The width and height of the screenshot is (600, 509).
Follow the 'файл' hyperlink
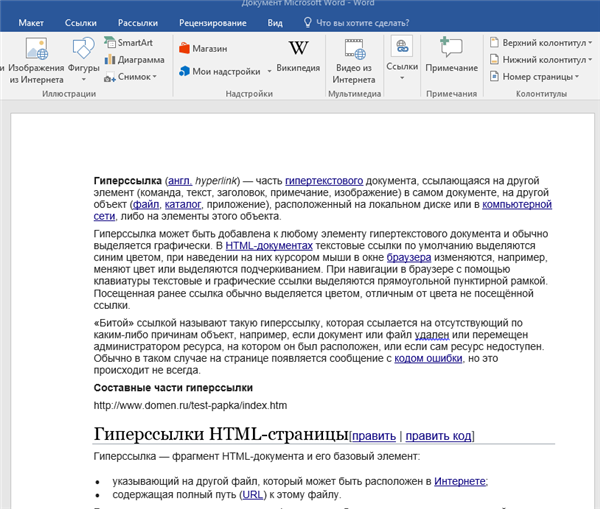[x=146, y=204]
